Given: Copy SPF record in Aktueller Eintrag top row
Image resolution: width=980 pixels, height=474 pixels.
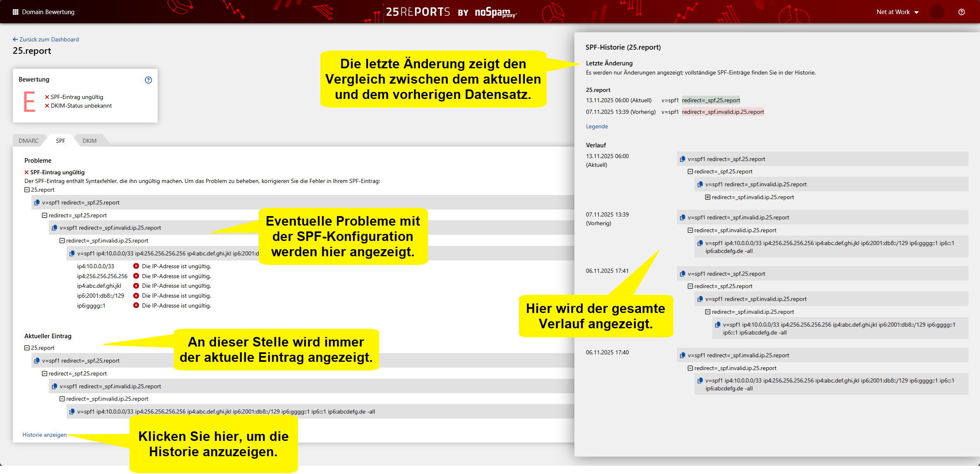Looking at the screenshot, I should [37, 361].
